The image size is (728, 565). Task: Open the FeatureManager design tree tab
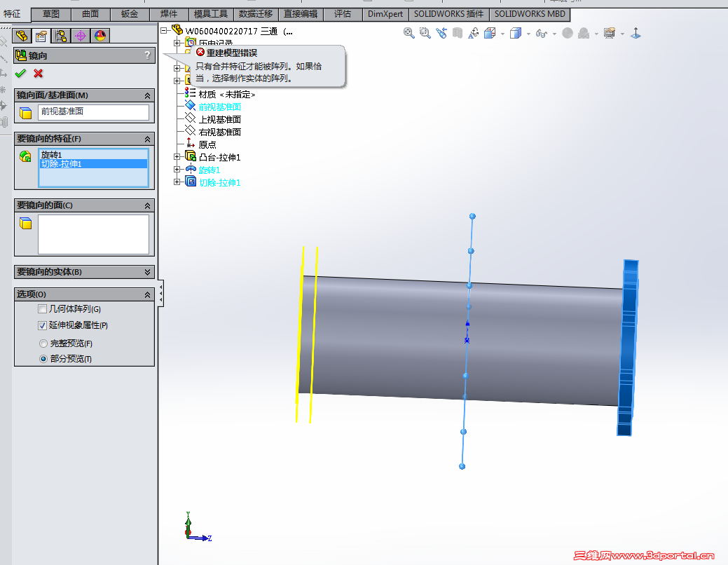point(22,36)
